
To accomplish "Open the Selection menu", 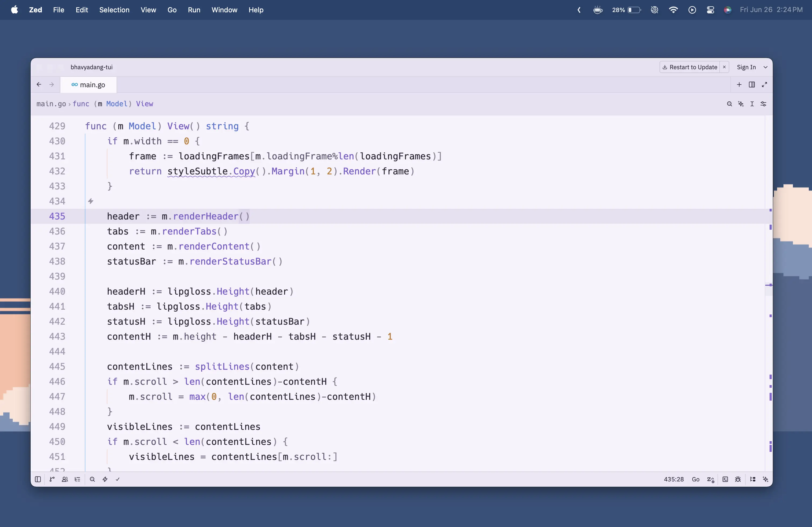I will point(114,10).
